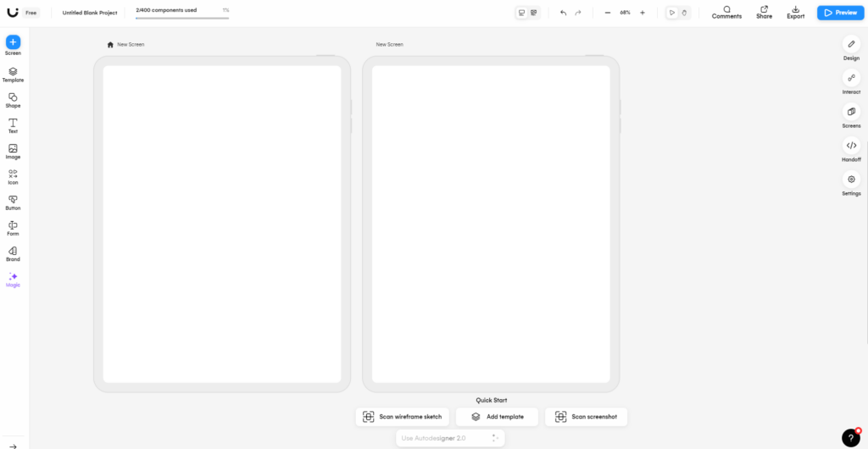Click the blue Preview button
This screenshot has width=868, height=449.
pyautogui.click(x=838, y=13)
